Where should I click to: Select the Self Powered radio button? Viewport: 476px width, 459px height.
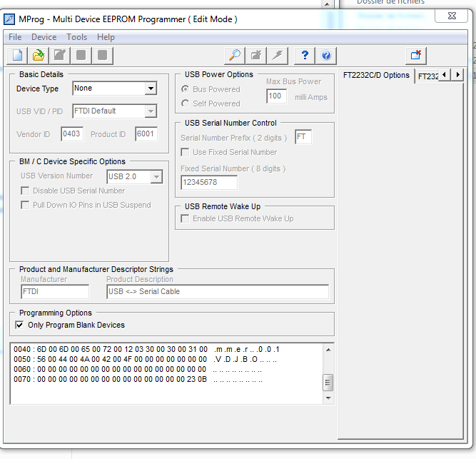tap(185, 104)
